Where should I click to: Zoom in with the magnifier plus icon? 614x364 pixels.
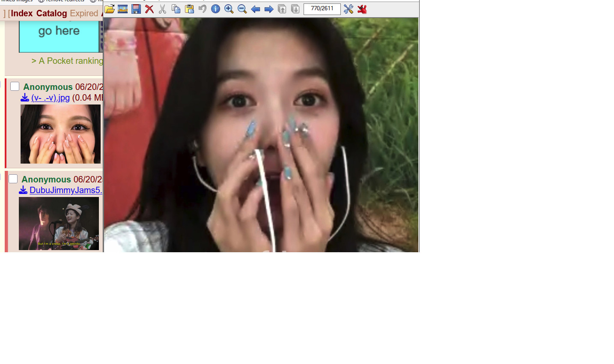(229, 9)
